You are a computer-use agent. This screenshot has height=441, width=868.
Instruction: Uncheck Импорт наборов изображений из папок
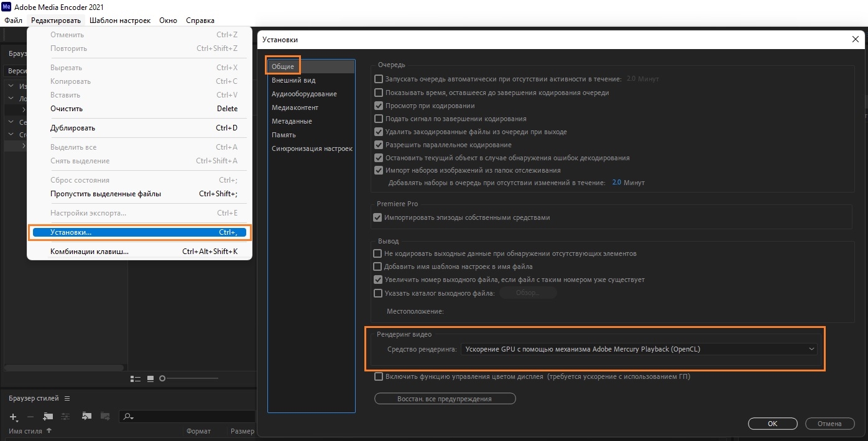pos(378,170)
